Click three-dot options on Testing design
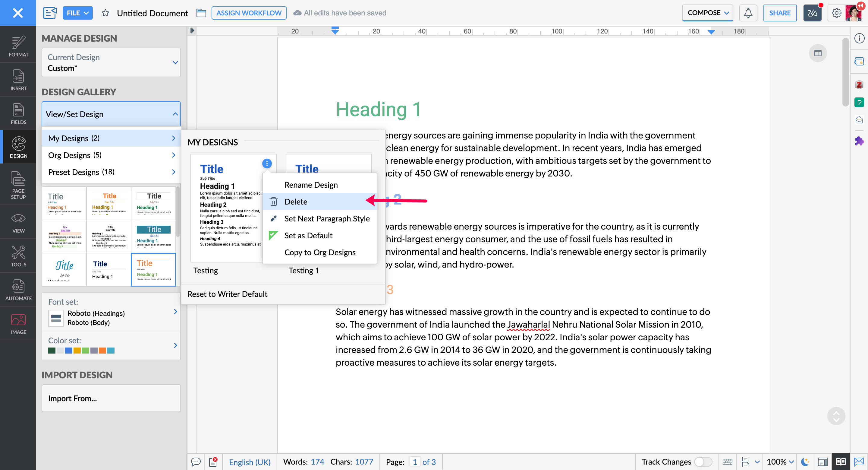Image resolution: width=868 pixels, height=470 pixels. tap(266, 164)
